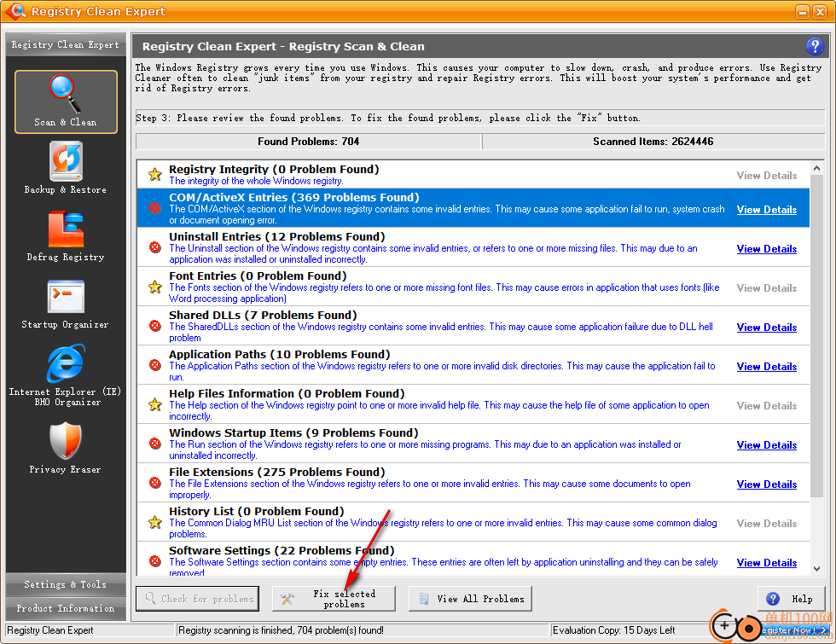The image size is (836, 644).
Task: Select COM/ActiveX Entries (369 Problems Found) title
Action: click(294, 197)
